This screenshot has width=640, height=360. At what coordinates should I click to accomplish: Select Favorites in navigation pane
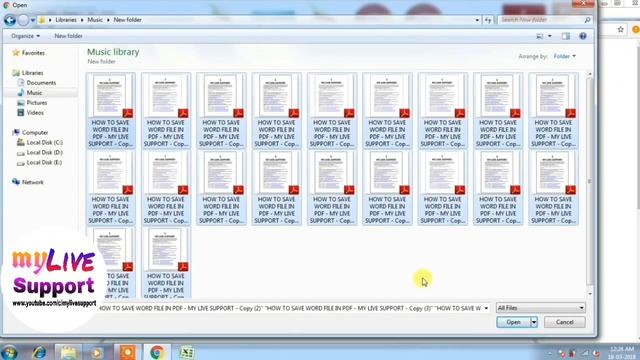click(33, 53)
